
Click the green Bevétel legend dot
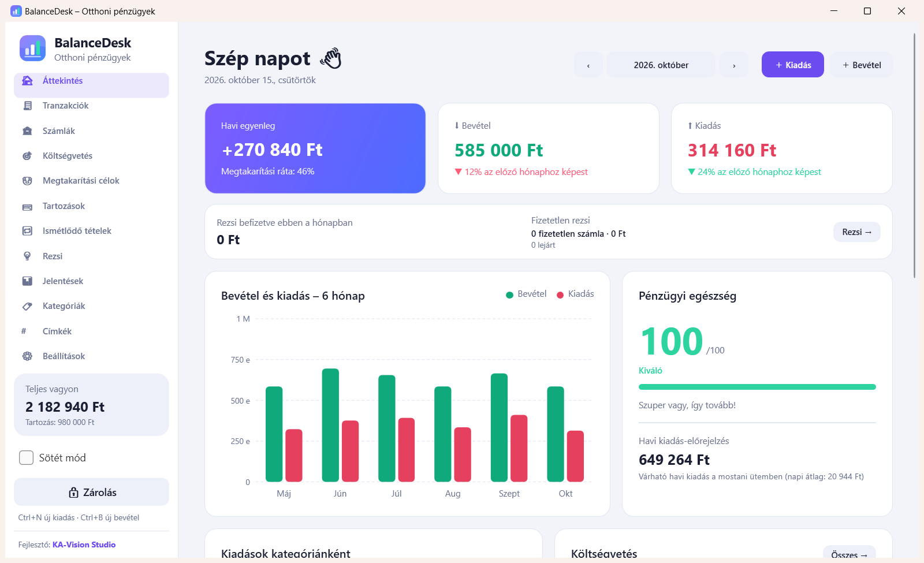(509, 295)
